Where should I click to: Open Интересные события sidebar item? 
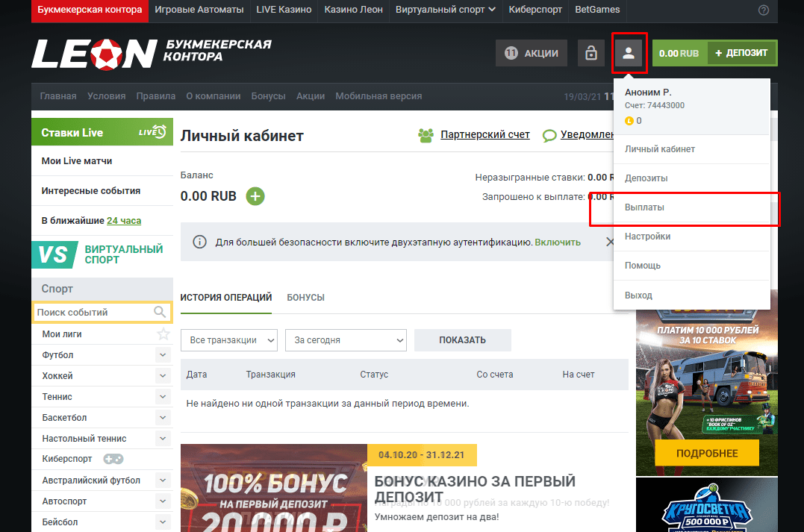coord(102,191)
